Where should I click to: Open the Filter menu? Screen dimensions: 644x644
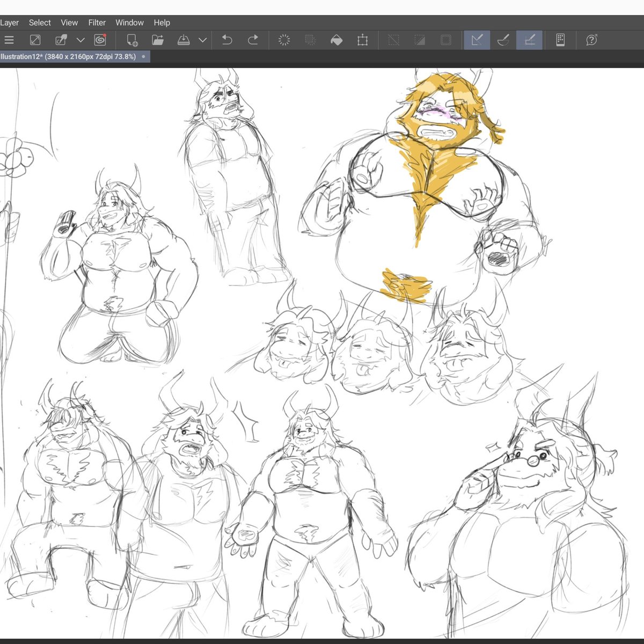(x=97, y=23)
